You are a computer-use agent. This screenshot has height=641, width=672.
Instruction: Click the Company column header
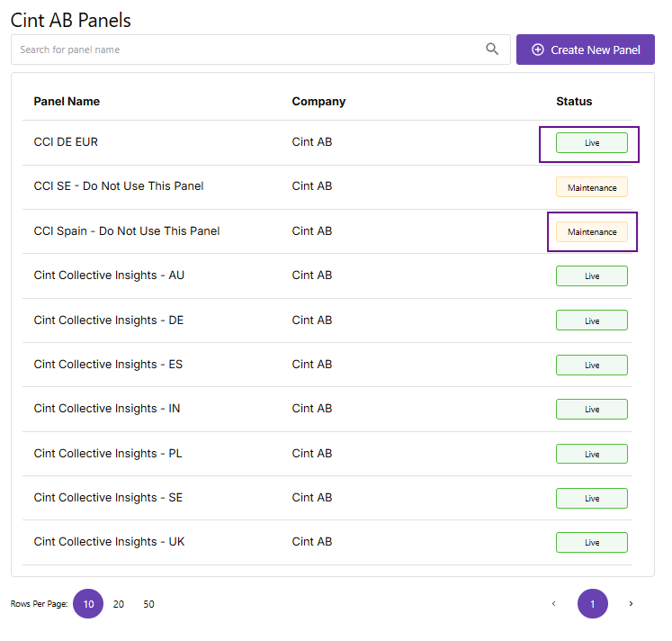coord(318,102)
